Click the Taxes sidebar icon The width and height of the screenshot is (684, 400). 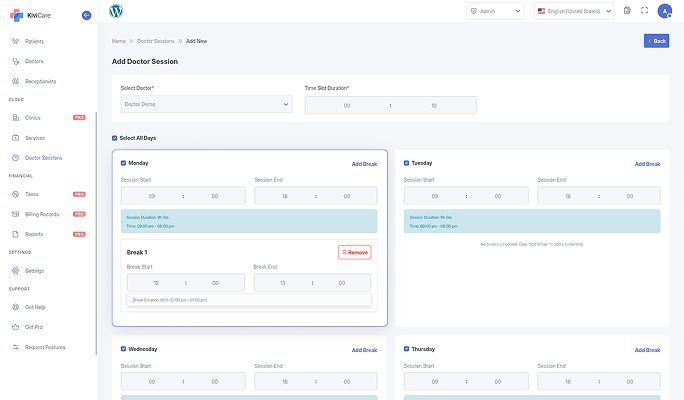(16, 194)
